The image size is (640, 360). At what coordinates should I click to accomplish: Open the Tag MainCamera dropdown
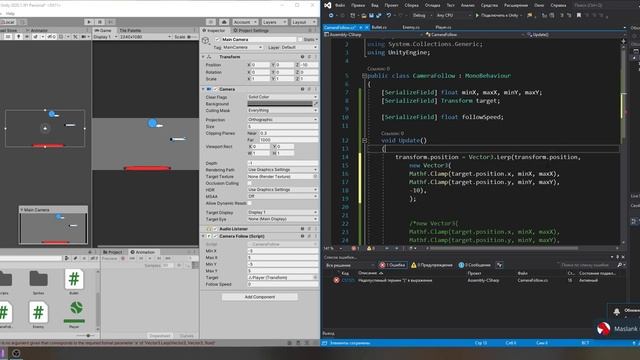tap(242, 47)
